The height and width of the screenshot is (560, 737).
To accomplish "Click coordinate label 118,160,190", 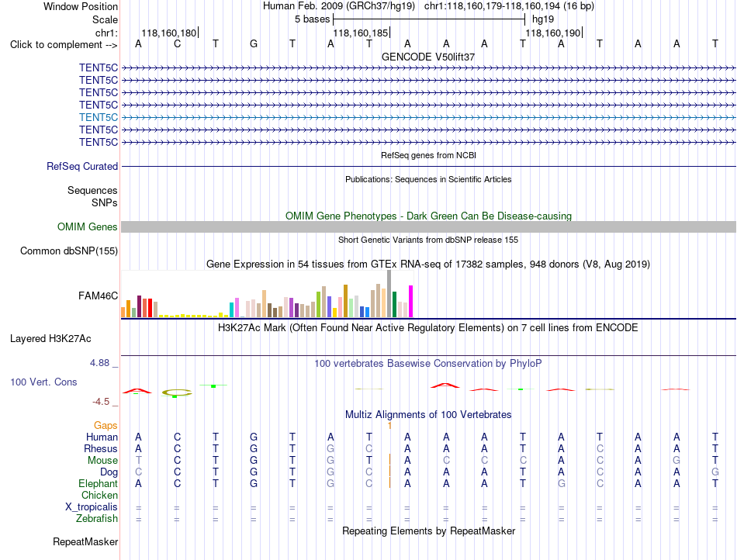I will (552, 33).
